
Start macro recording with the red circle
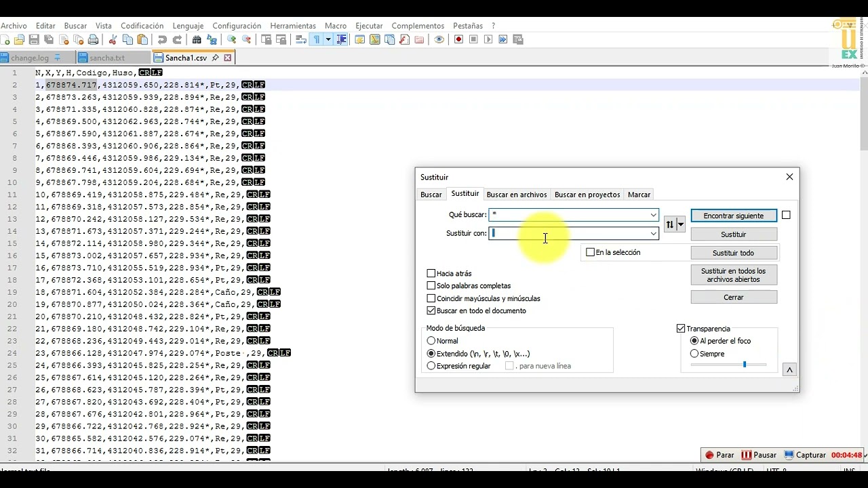click(x=458, y=39)
